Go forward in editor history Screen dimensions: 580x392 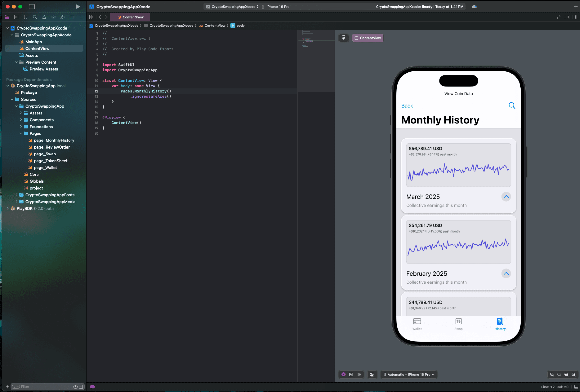[106, 17]
